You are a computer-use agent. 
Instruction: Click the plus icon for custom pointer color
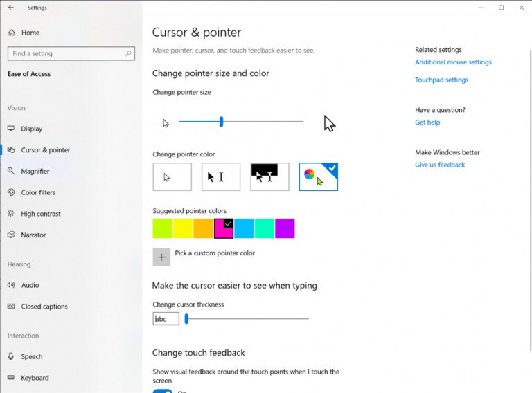pos(161,257)
